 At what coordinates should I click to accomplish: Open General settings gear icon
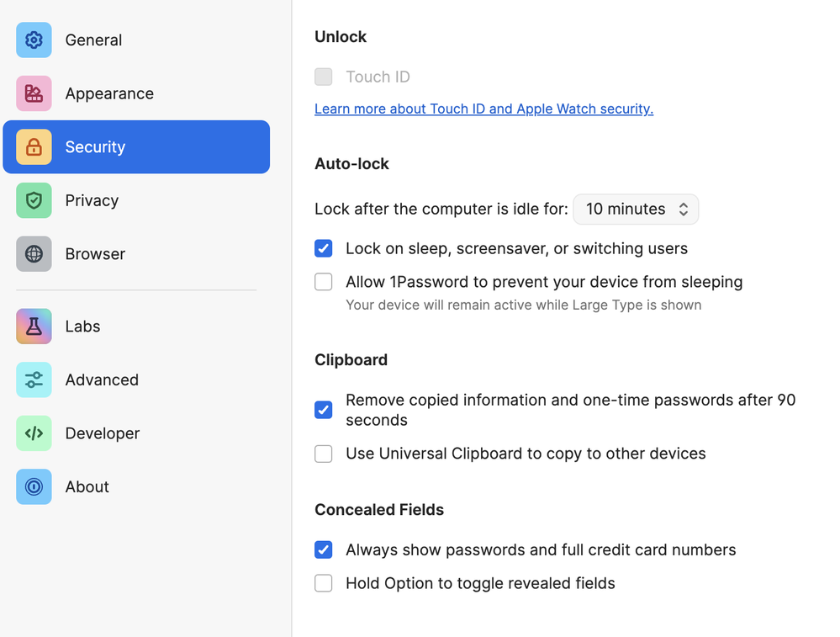[x=34, y=40]
